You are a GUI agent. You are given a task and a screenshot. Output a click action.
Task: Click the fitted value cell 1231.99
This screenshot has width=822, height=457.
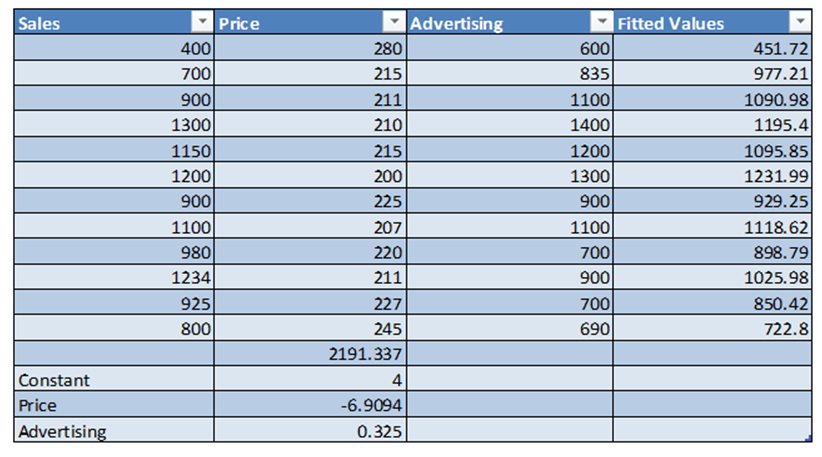[711, 175]
